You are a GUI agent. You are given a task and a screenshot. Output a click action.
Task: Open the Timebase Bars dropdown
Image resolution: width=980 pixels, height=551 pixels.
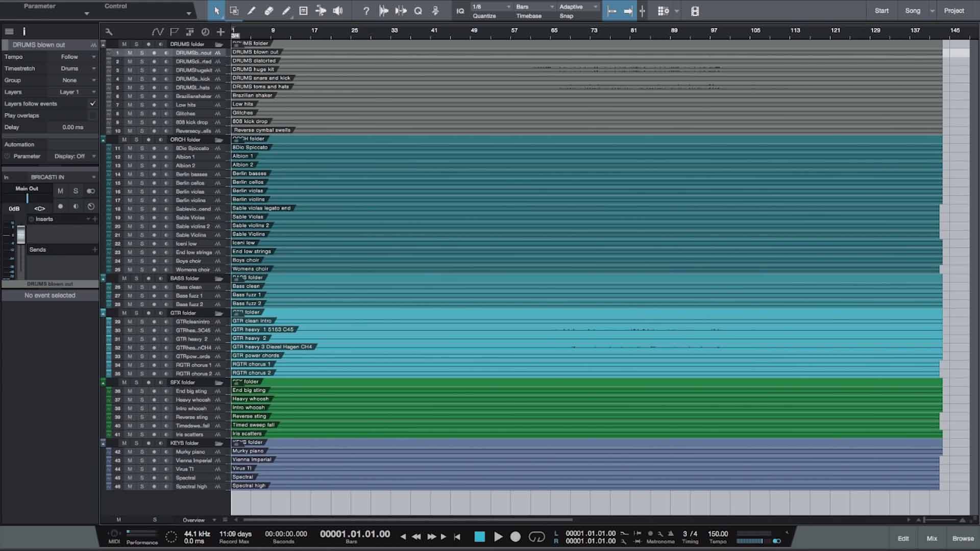[534, 7]
